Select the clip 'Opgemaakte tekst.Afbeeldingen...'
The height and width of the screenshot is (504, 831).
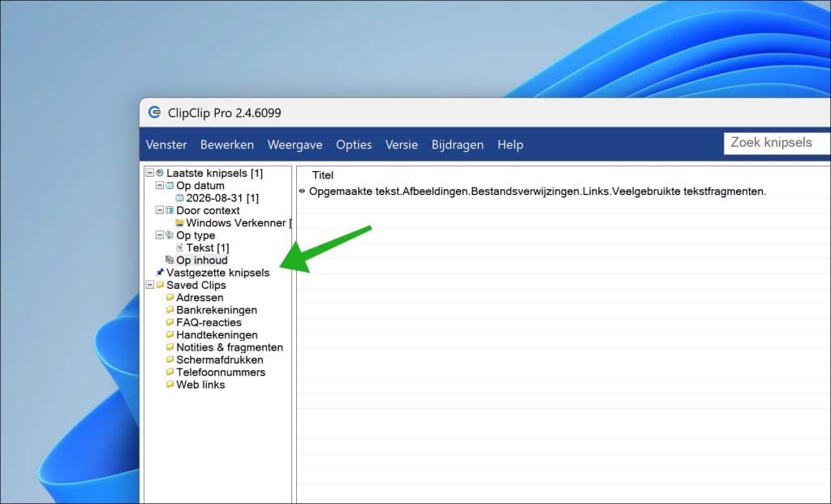point(537,192)
